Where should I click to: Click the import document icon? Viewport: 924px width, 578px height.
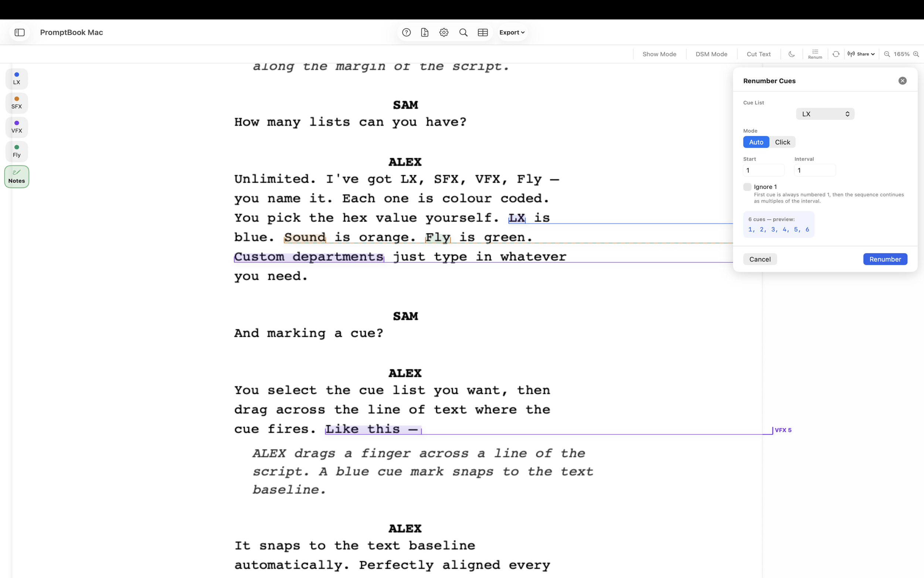[x=425, y=33]
